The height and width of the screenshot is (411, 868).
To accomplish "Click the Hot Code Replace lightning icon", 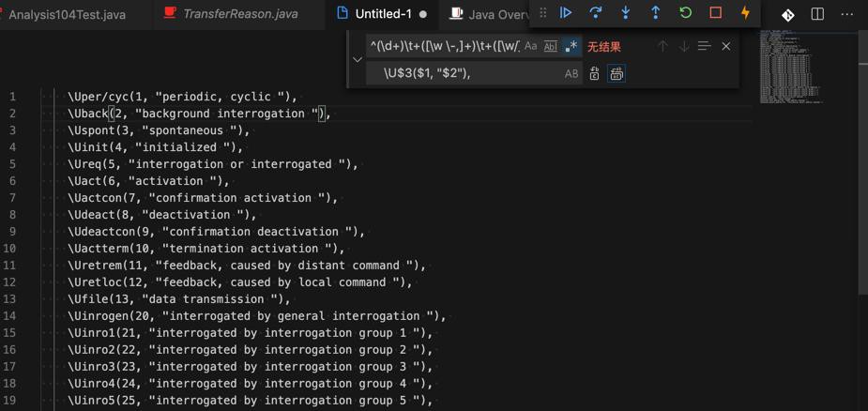I will (746, 13).
